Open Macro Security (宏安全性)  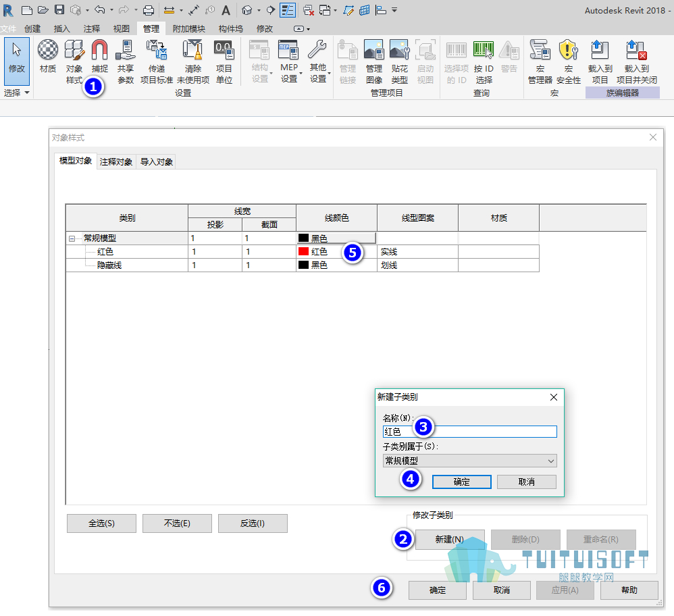point(568,61)
